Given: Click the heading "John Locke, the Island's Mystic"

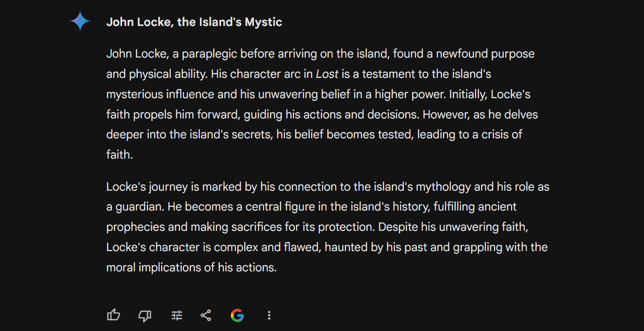Looking at the screenshot, I should 194,22.
